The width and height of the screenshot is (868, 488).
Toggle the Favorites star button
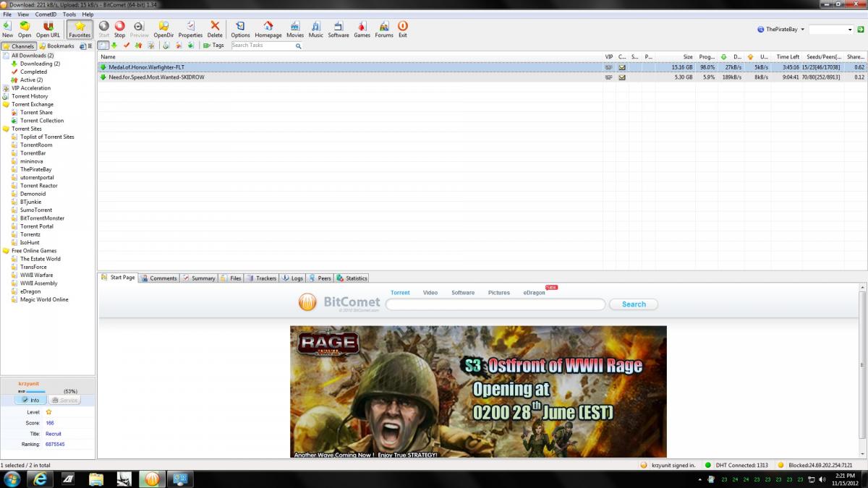[80, 29]
